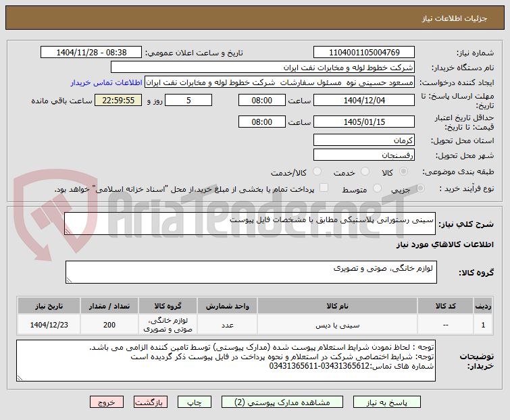Click the resize grip of توضیحات خریدار box

[x=20, y=377]
